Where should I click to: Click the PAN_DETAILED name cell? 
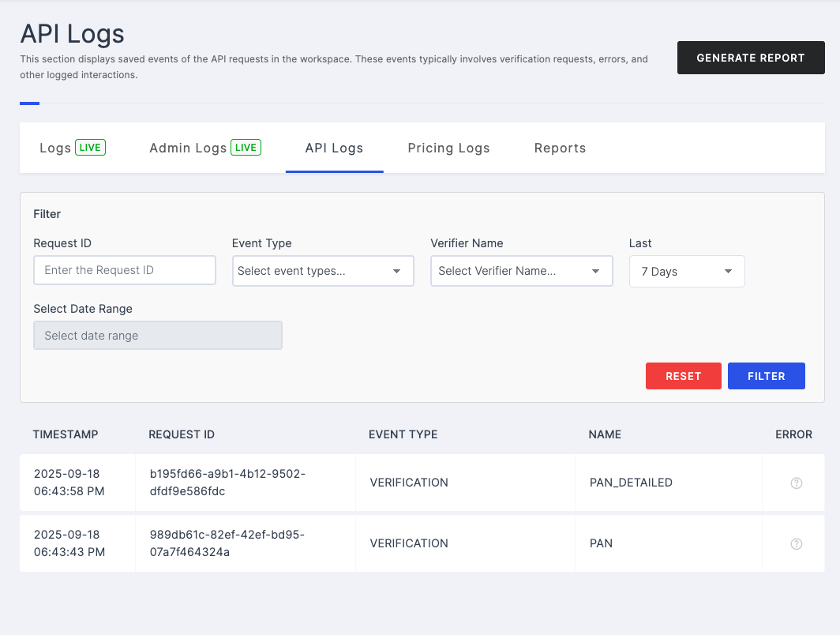pos(631,483)
